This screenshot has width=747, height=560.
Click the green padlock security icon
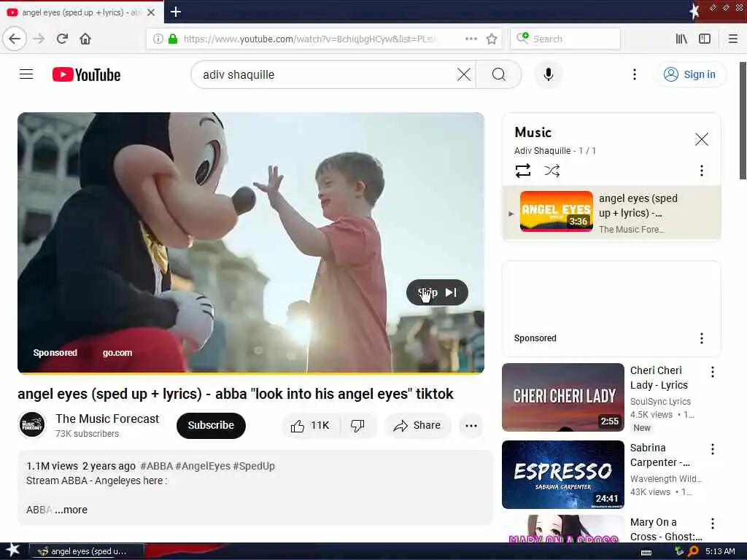tap(173, 39)
